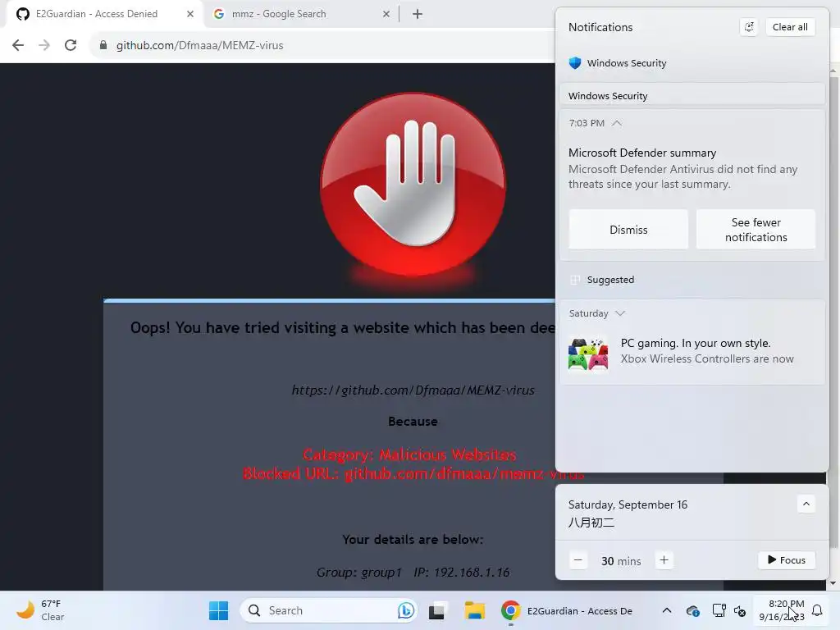Click the Xbox controllers thumbnail image
Image resolution: width=840 pixels, height=630 pixels.
[588, 354]
